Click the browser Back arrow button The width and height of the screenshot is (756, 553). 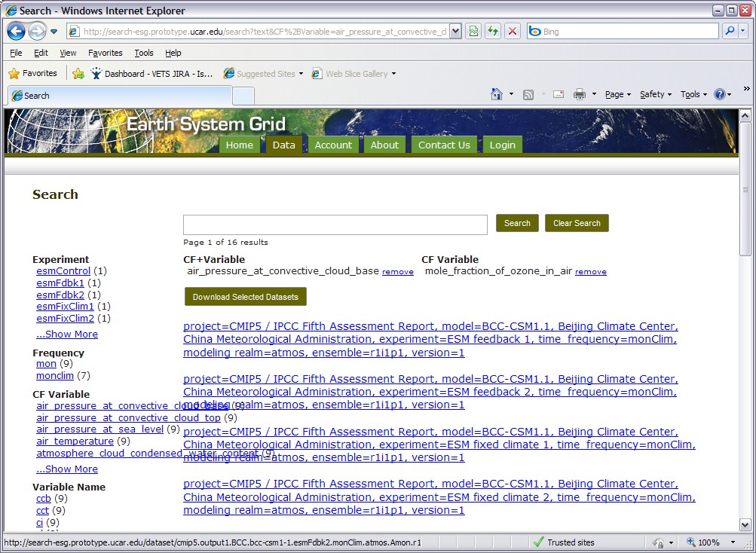(x=17, y=32)
